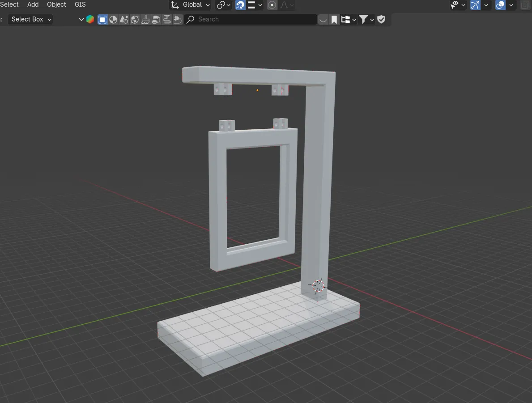The height and width of the screenshot is (403, 532).
Task: Open the GIS menu
Action: [x=80, y=4]
